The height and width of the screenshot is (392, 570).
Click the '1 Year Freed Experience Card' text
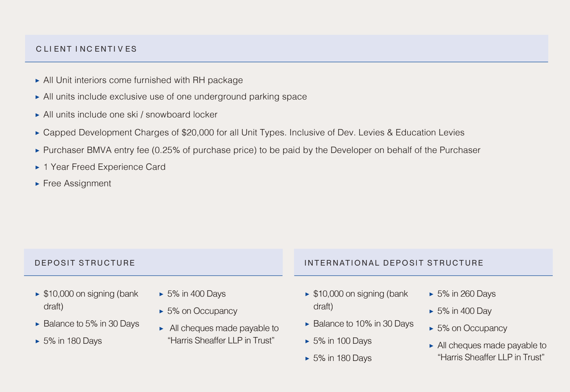[x=104, y=167]
